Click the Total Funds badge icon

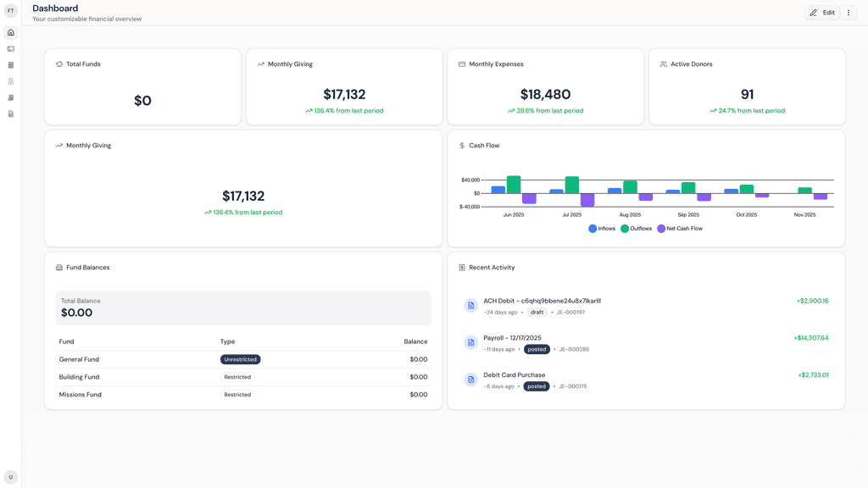(58, 64)
